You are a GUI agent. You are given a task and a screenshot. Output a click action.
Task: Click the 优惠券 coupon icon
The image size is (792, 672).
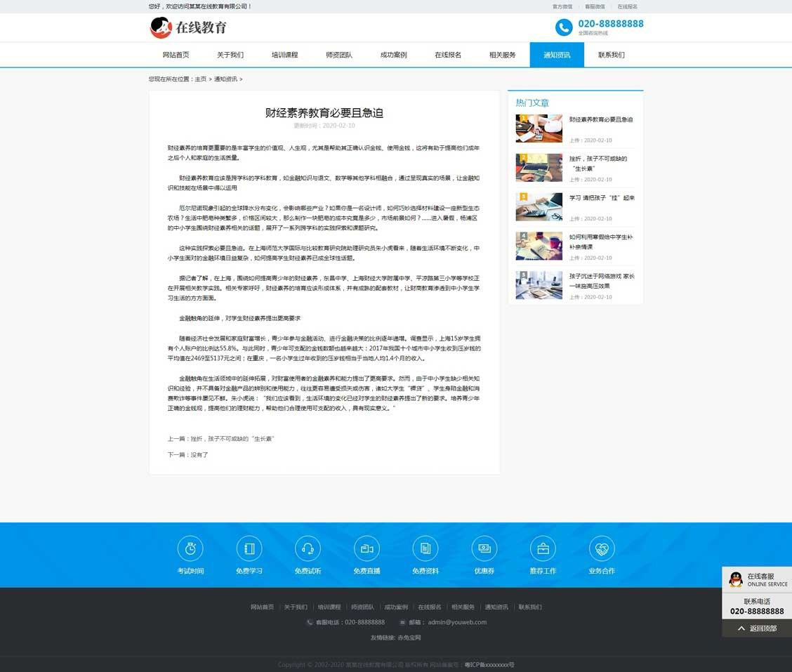tap(484, 548)
